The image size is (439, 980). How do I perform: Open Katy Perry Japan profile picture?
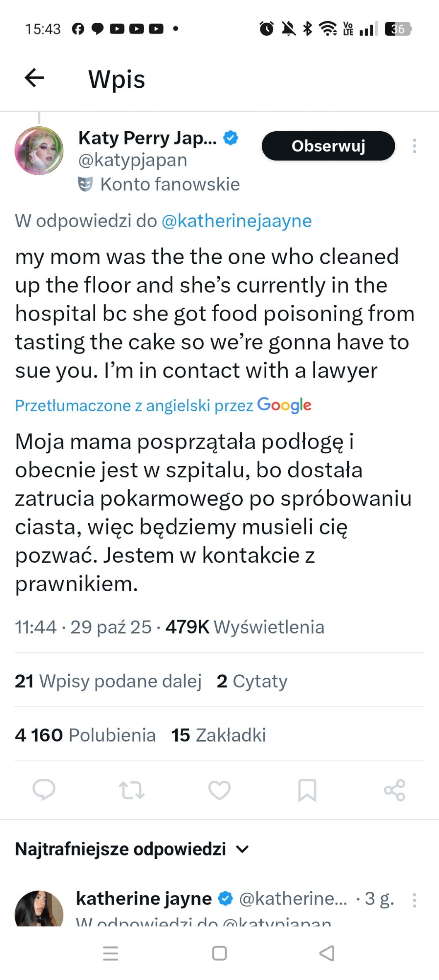click(39, 151)
